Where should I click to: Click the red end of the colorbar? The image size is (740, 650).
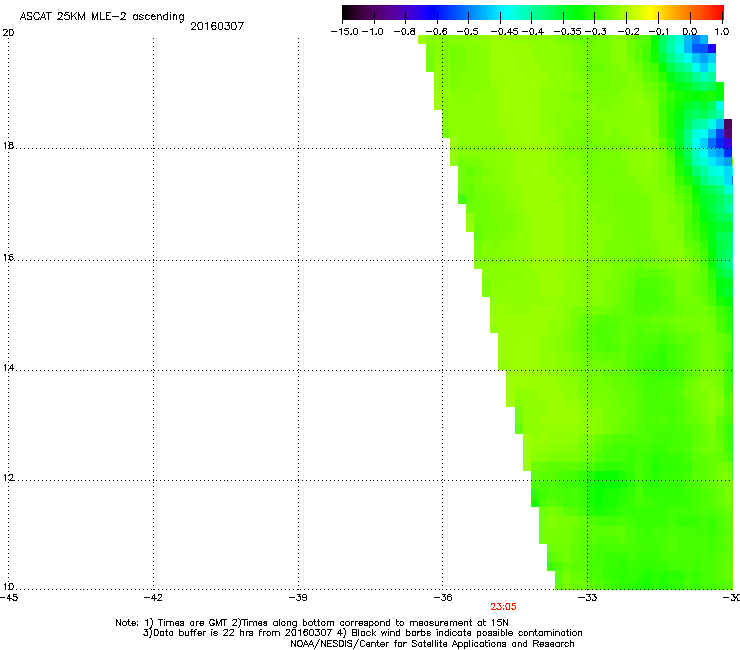click(715, 13)
